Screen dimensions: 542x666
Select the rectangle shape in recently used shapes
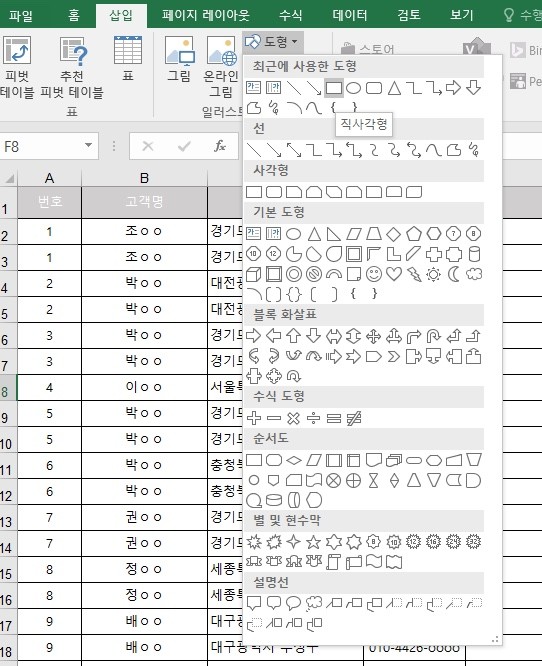333,88
